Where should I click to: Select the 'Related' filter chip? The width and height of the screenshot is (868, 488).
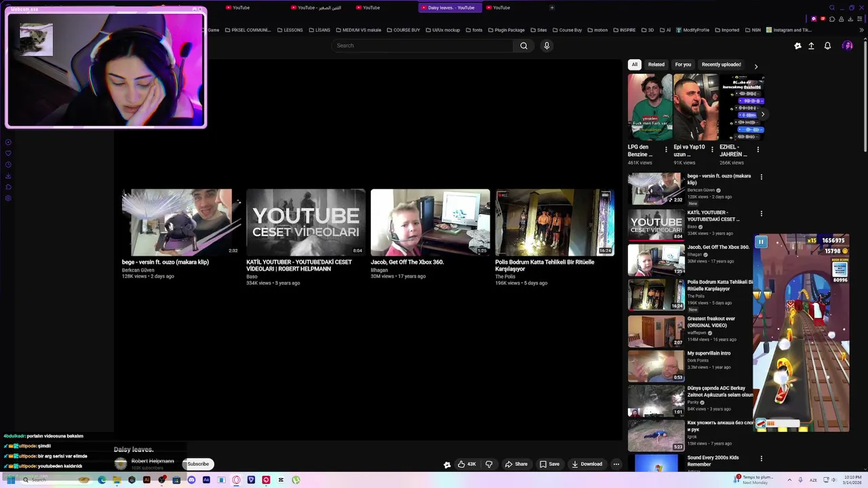point(656,64)
